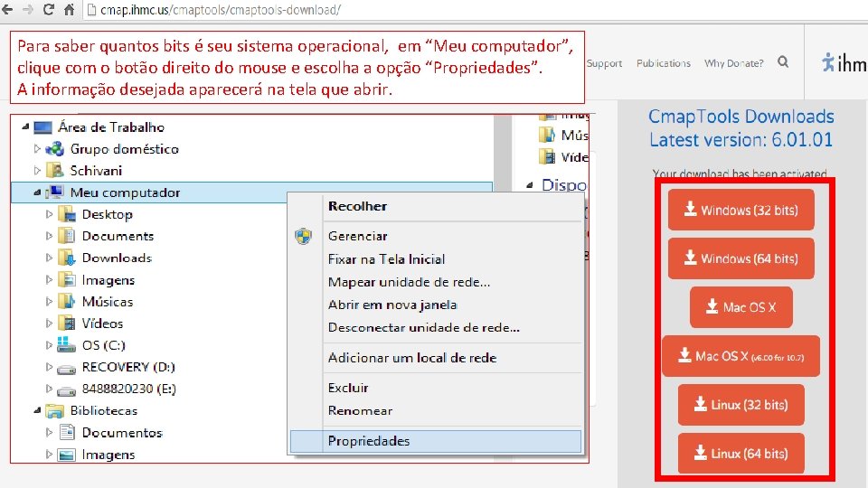Image resolution: width=868 pixels, height=488 pixels.
Task: Select Área de Trabalho icon in tree
Action: coord(42,127)
